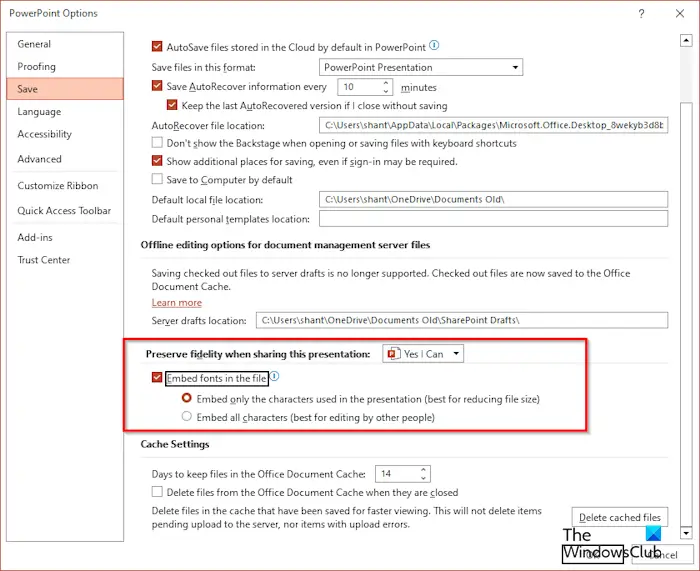This screenshot has width=700, height=571.
Task: Enable Don't show the Backstage checkbox
Action: pos(157,142)
